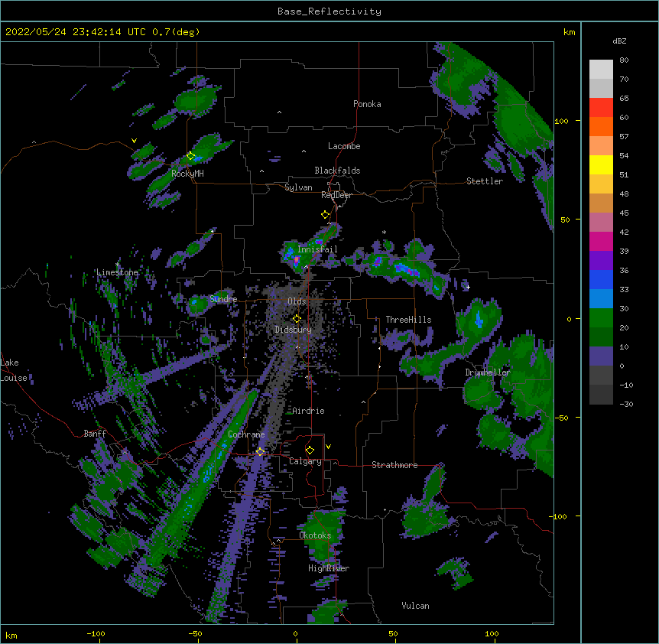Click the Strathmore label
This screenshot has width=659, height=644.
pos(394,465)
